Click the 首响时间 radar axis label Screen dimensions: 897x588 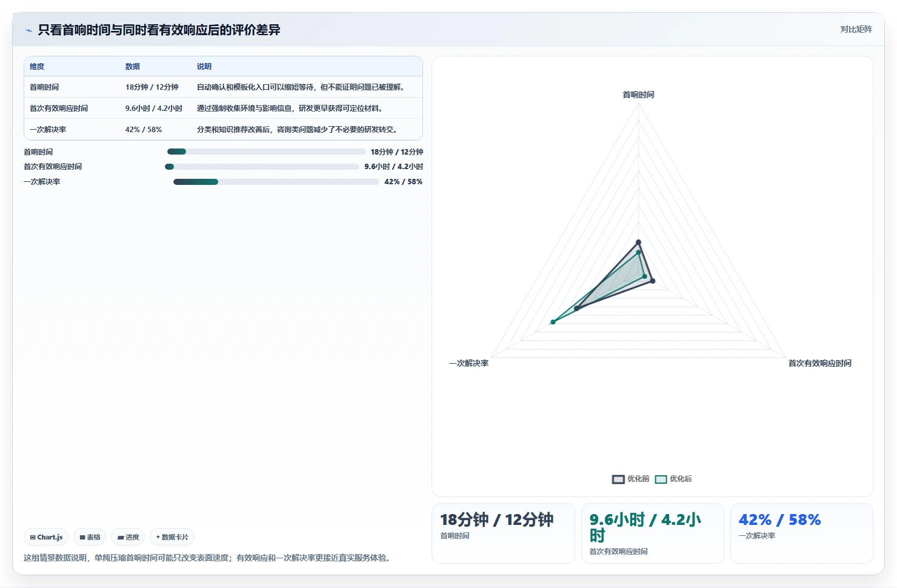[638, 95]
